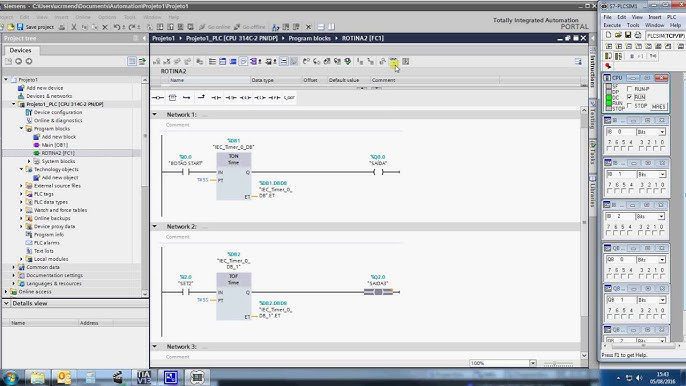Image resolution: width=686 pixels, height=386 pixels.
Task: Click the save icon in PLCSIM toolbar
Action: 628,35
